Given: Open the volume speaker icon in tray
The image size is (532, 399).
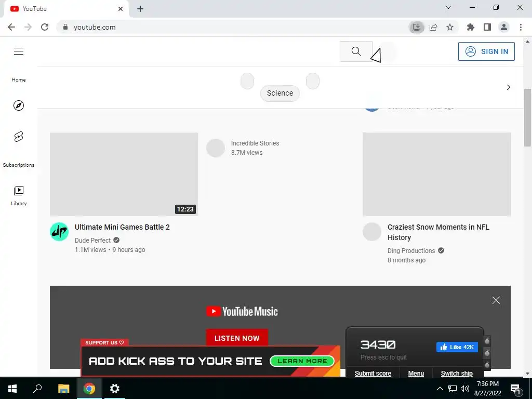Looking at the screenshot, I should pyautogui.click(x=465, y=389).
